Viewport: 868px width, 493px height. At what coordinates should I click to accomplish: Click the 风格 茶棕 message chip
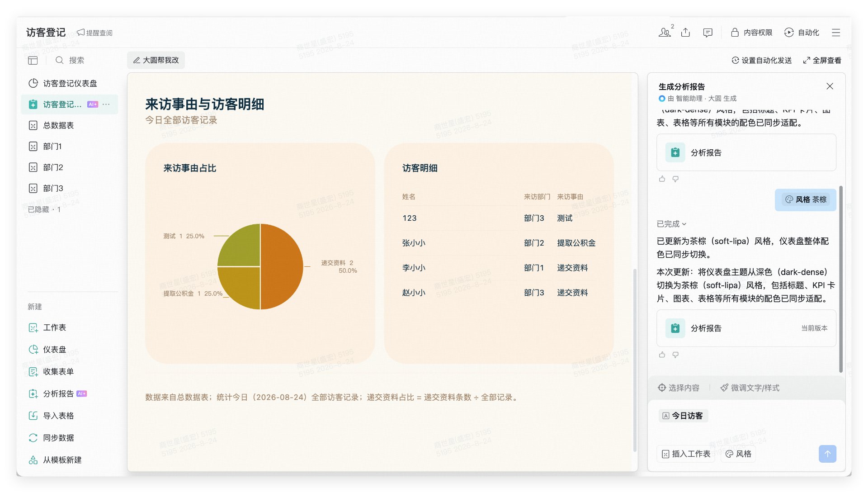806,199
